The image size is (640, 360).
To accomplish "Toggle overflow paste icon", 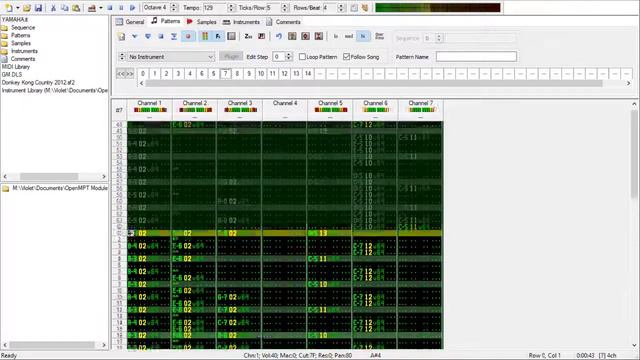I will pos(380,36).
